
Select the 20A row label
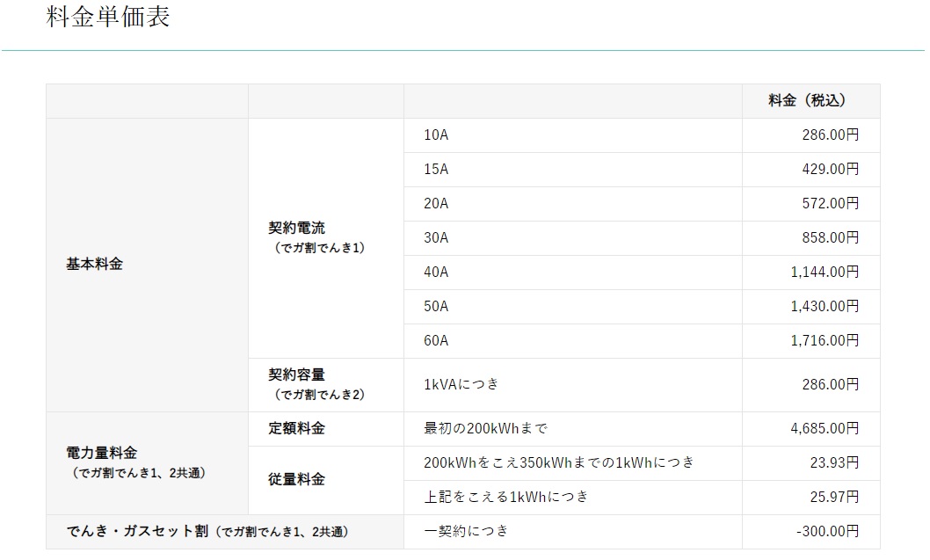pyautogui.click(x=437, y=203)
